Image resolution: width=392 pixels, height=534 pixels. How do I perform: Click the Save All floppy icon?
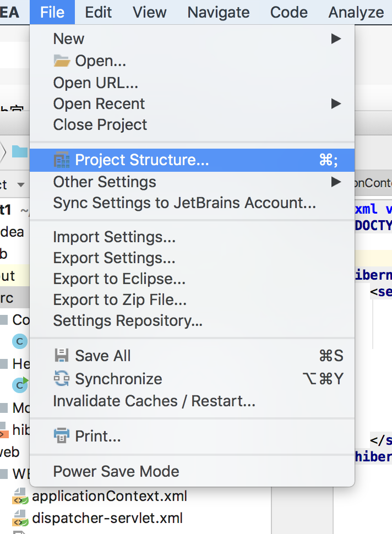tap(62, 355)
